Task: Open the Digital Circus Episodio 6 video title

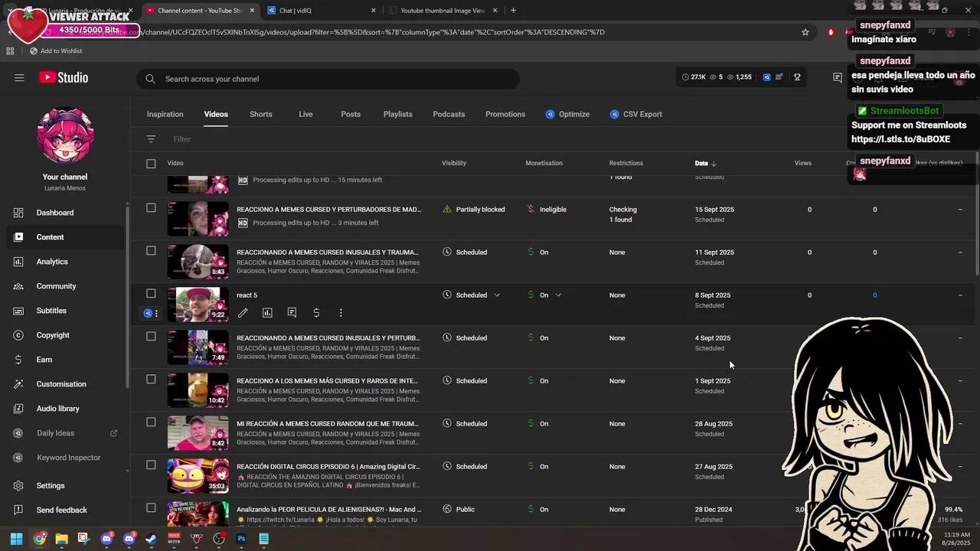Action: [328, 466]
